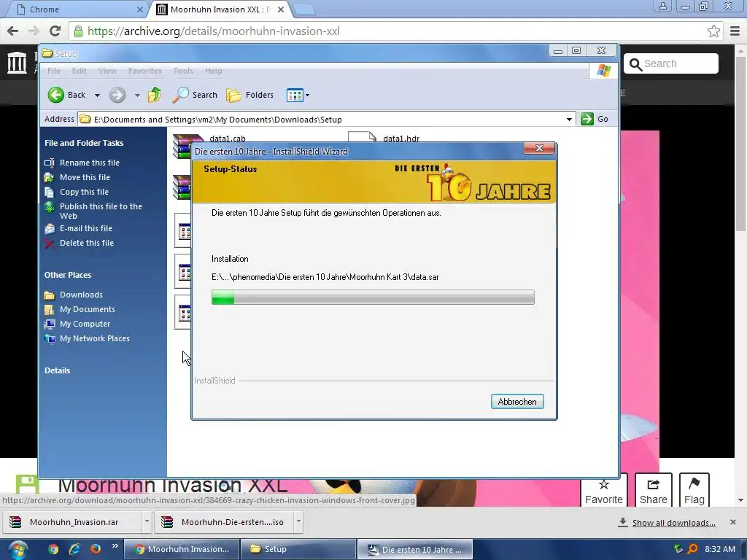Click the installation progress bar
Image resolution: width=747 pixels, height=560 pixels.
pos(373,297)
